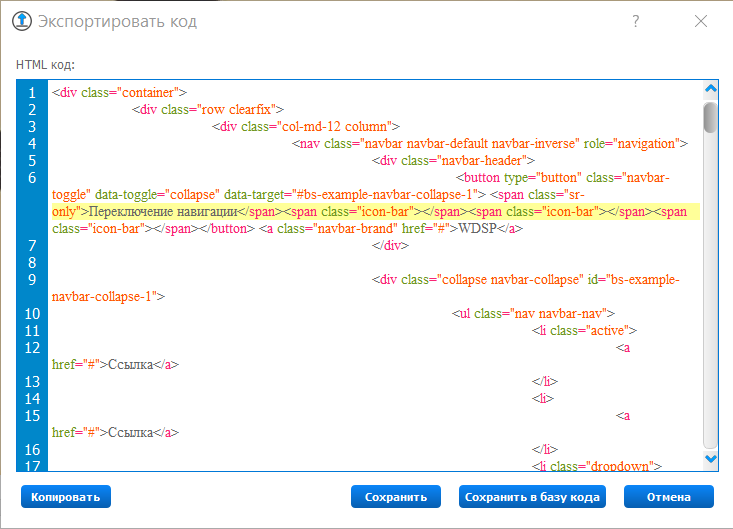Close the export code dialog
The width and height of the screenshot is (733, 529).
(x=701, y=21)
